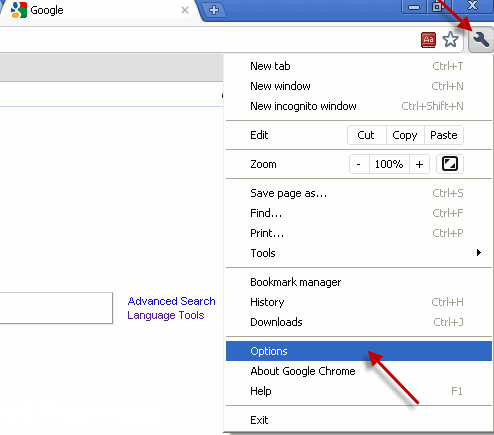Open the Advanced Search link

172,301
